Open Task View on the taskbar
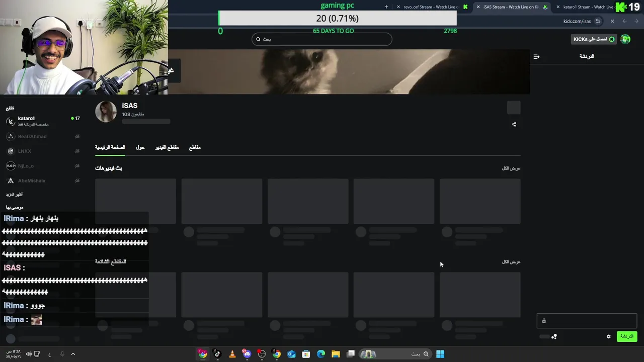 click(351, 354)
